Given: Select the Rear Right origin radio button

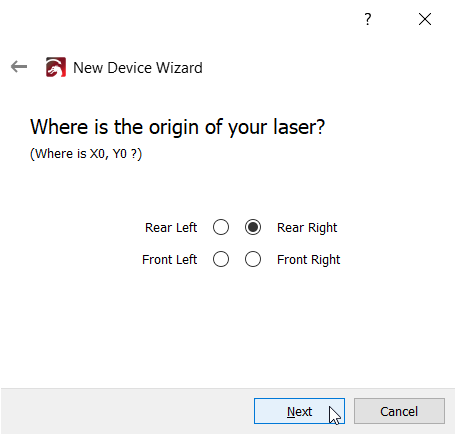Looking at the screenshot, I should [x=253, y=227].
